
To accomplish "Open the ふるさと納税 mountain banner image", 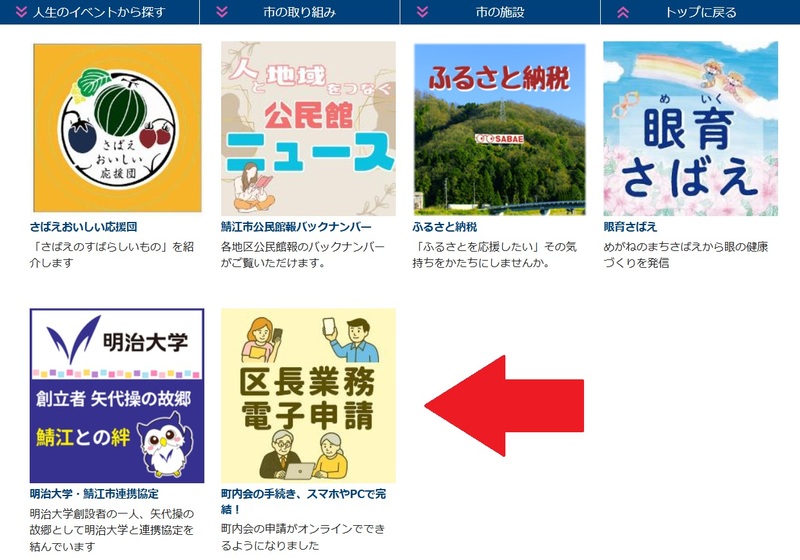I will coord(499,129).
